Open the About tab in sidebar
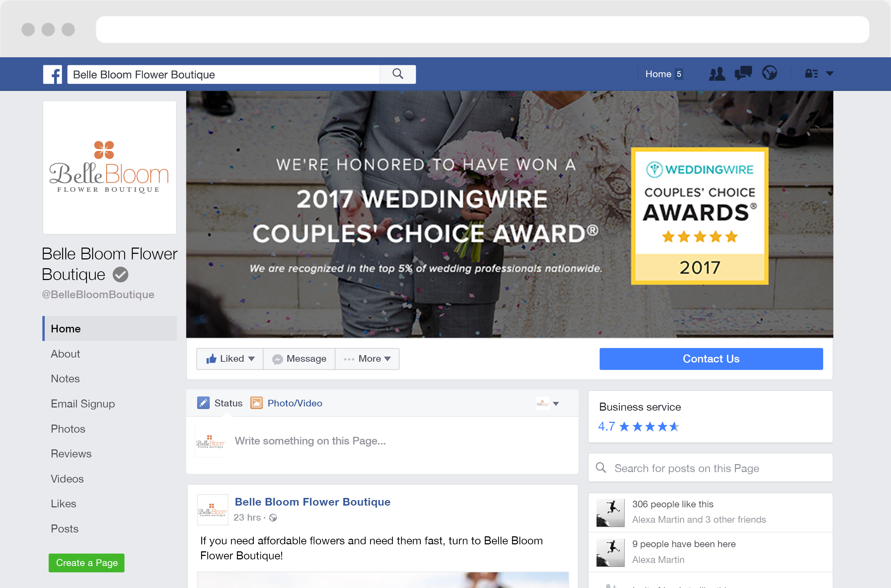 click(65, 354)
